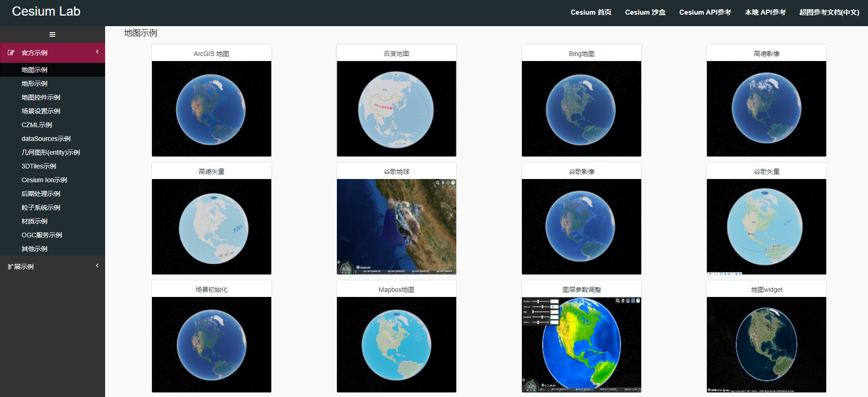Viewport: 868px width, 397px height.
Task: Open Cesium Ion示例 sidebar entry
Action: 44,180
